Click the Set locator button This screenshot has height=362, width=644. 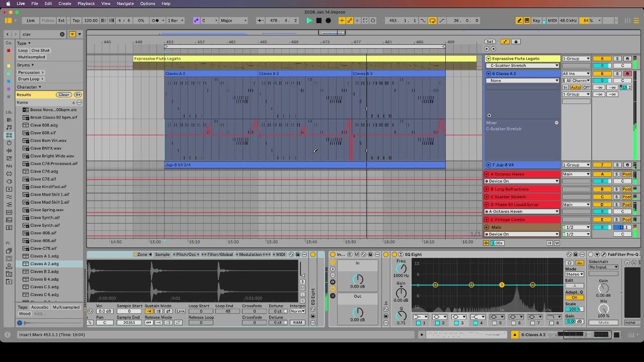click(490, 42)
